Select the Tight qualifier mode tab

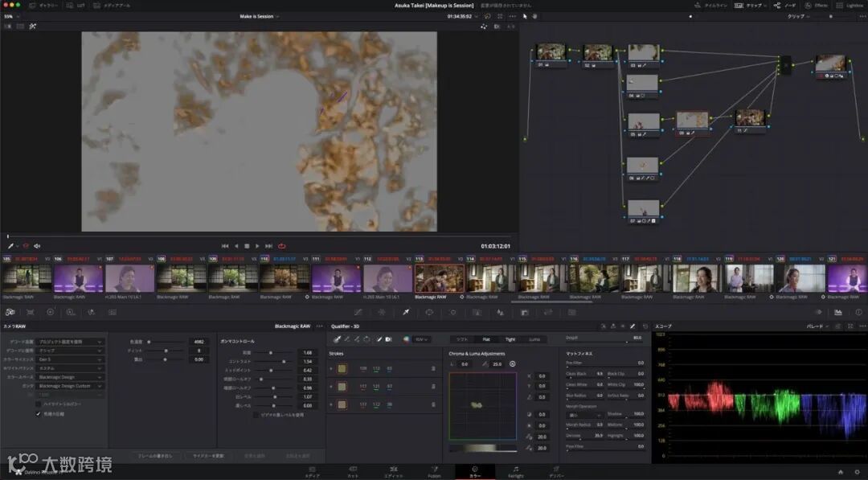coord(510,339)
